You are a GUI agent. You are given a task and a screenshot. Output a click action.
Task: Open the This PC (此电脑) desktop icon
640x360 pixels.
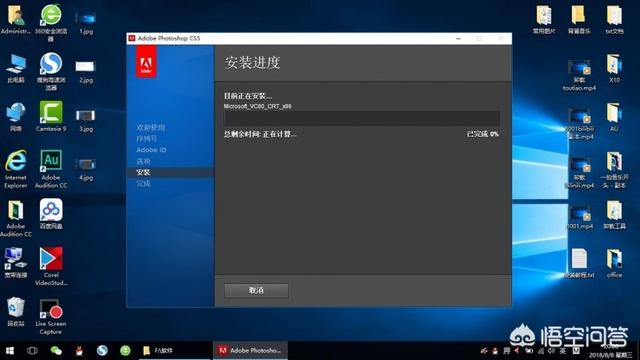click(16, 68)
